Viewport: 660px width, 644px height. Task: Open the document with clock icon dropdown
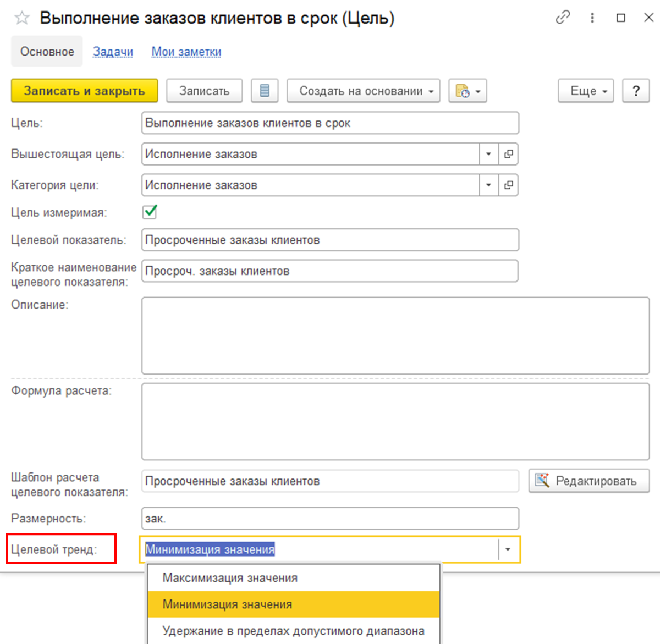point(468,91)
